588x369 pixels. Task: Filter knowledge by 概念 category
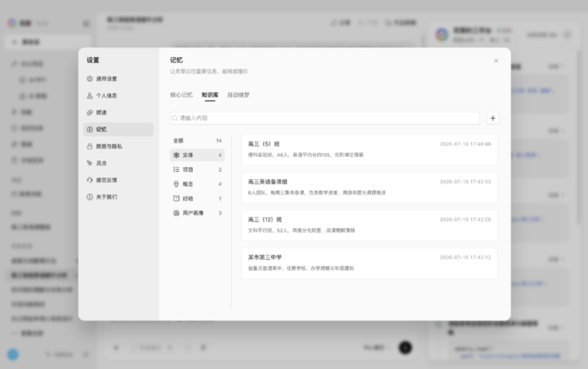(x=197, y=184)
